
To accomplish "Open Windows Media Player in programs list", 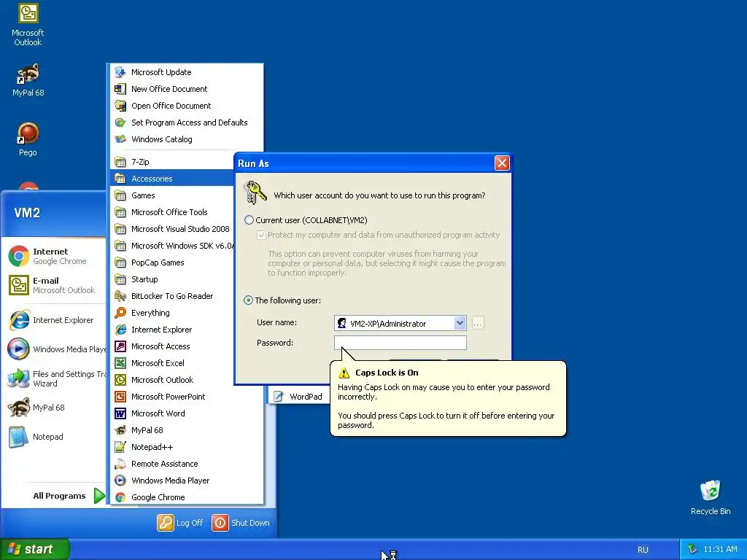I will point(187,481).
